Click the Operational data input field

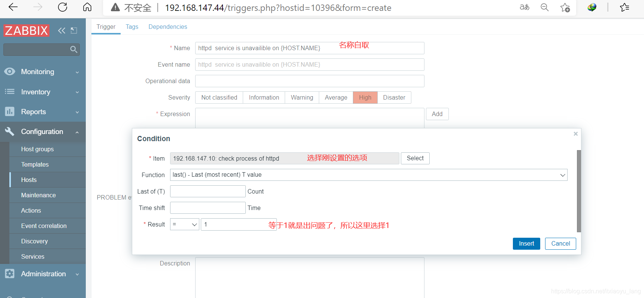[x=309, y=81]
